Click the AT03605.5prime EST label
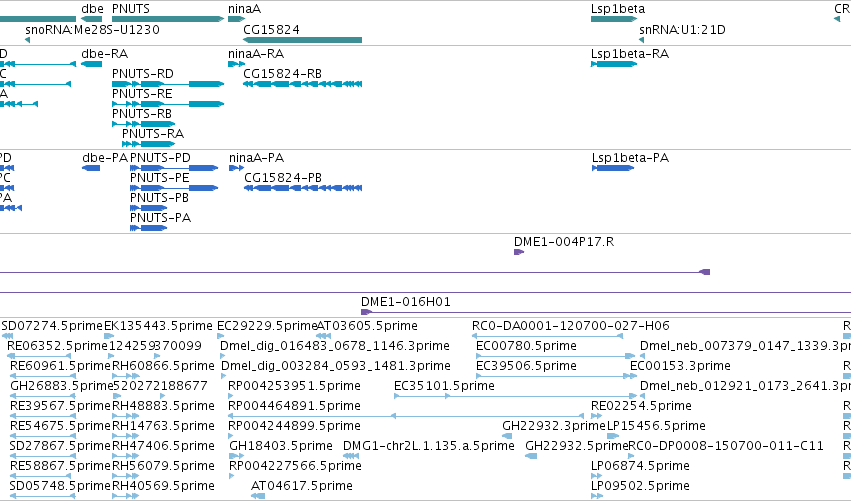Screen dimensions: 851x501 (x=367, y=326)
